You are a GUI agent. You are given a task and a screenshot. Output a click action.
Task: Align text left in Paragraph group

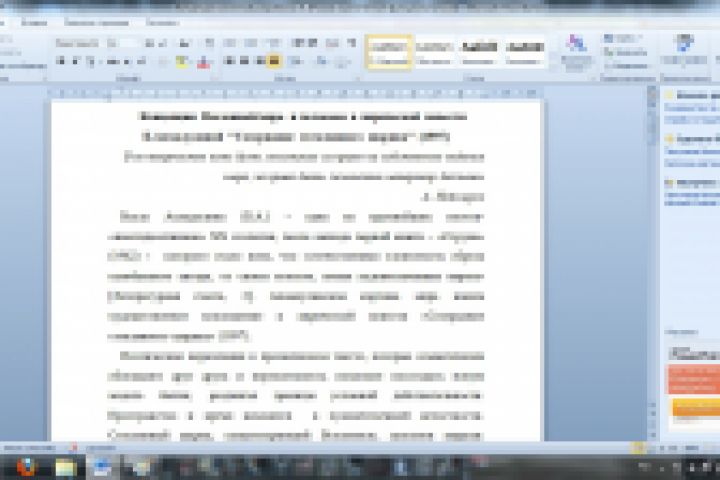[229, 61]
